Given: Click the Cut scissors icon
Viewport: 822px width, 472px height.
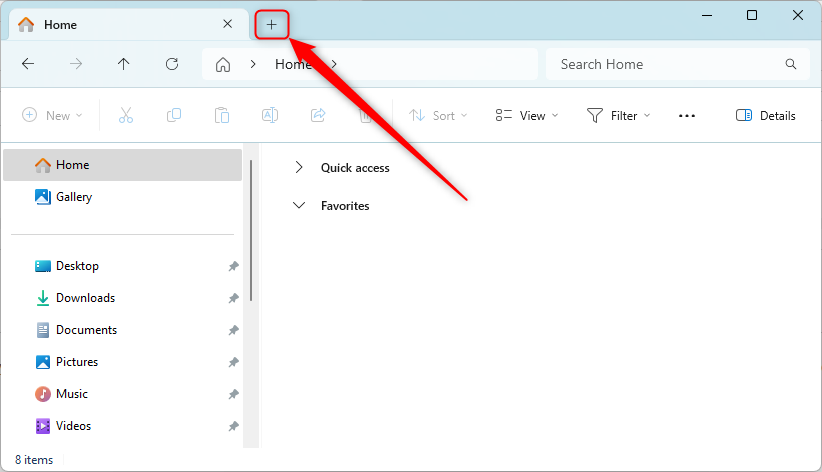Looking at the screenshot, I should [126, 115].
